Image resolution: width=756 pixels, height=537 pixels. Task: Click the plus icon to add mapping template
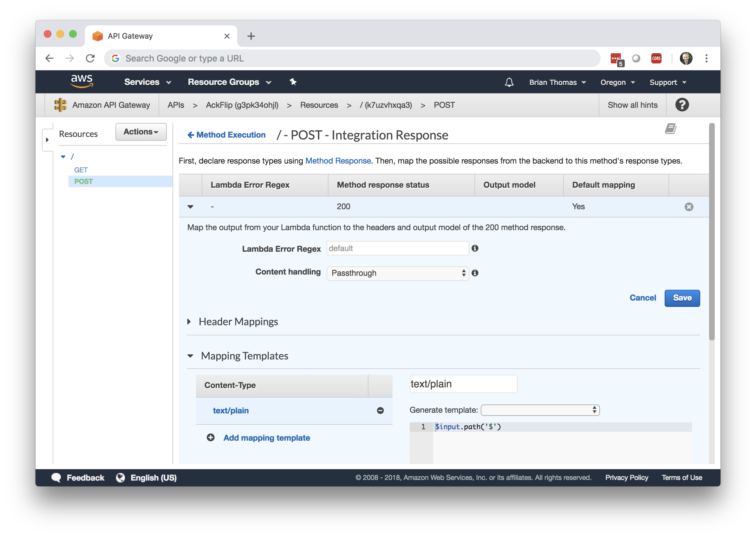[211, 438]
